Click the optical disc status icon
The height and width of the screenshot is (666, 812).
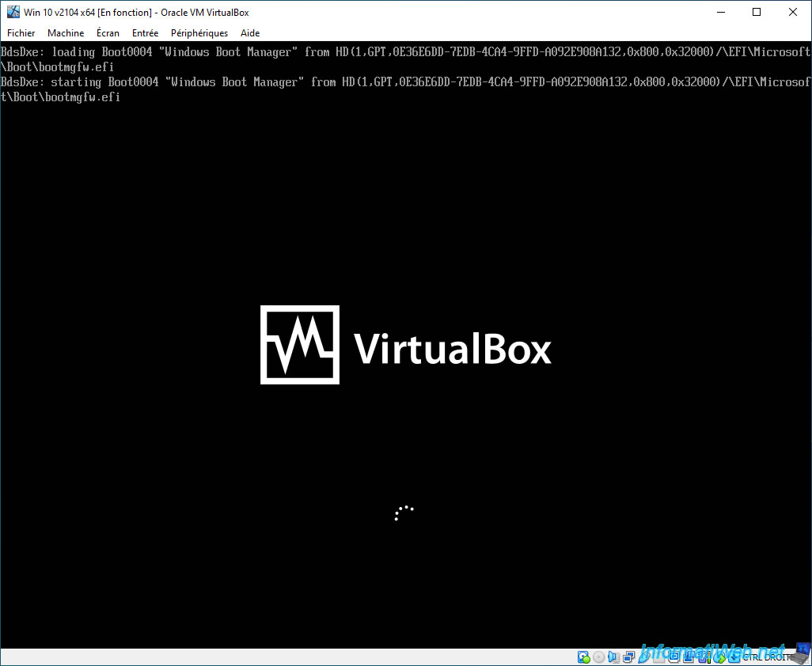tap(599, 657)
